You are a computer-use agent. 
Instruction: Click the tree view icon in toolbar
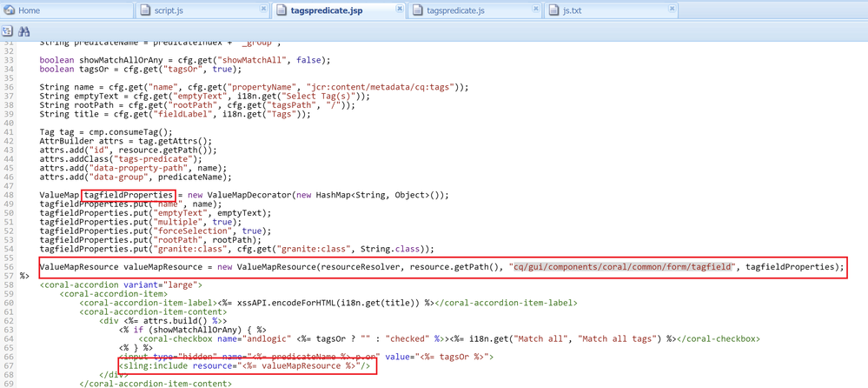pos(8,31)
